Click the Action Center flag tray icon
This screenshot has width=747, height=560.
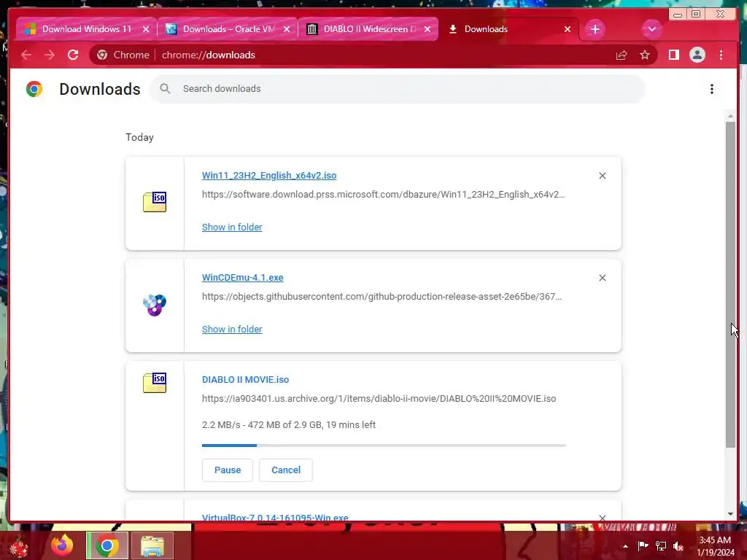pyautogui.click(x=643, y=545)
